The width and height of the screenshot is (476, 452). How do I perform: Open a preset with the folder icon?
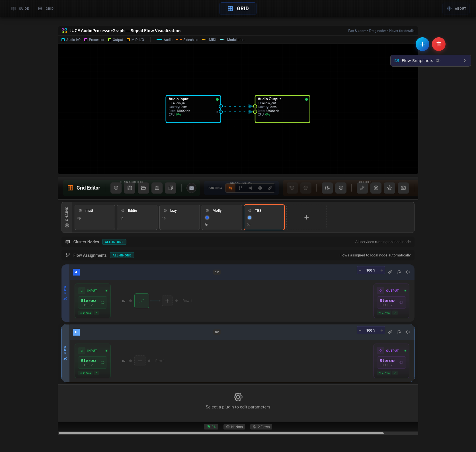tap(143, 188)
